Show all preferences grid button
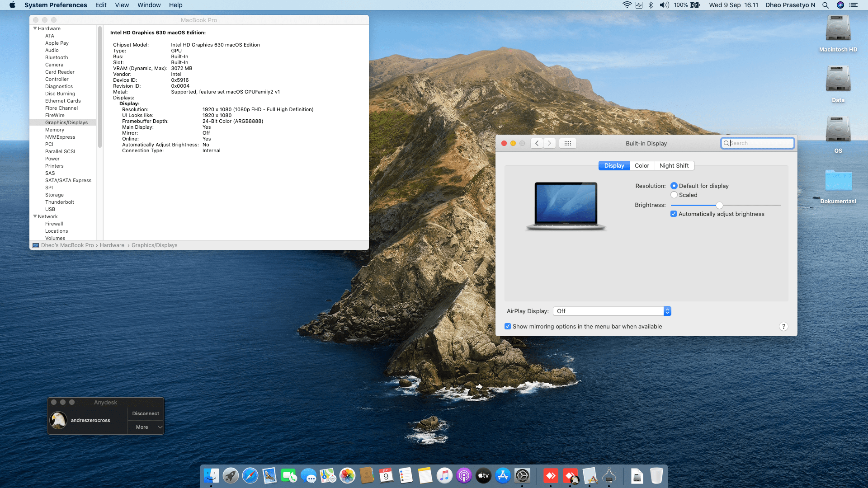868x488 pixels. [568, 143]
